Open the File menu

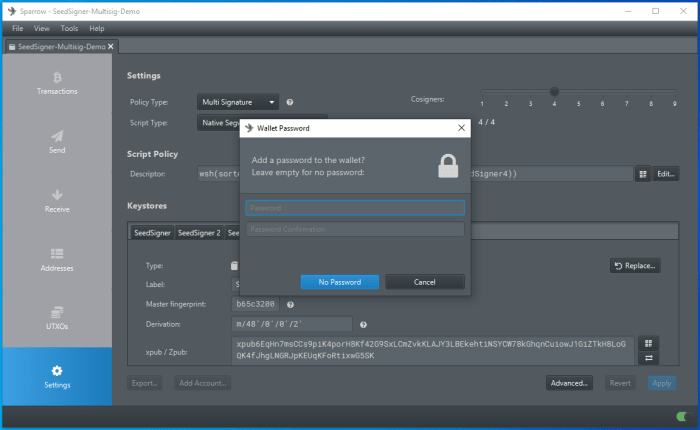[x=18, y=29]
